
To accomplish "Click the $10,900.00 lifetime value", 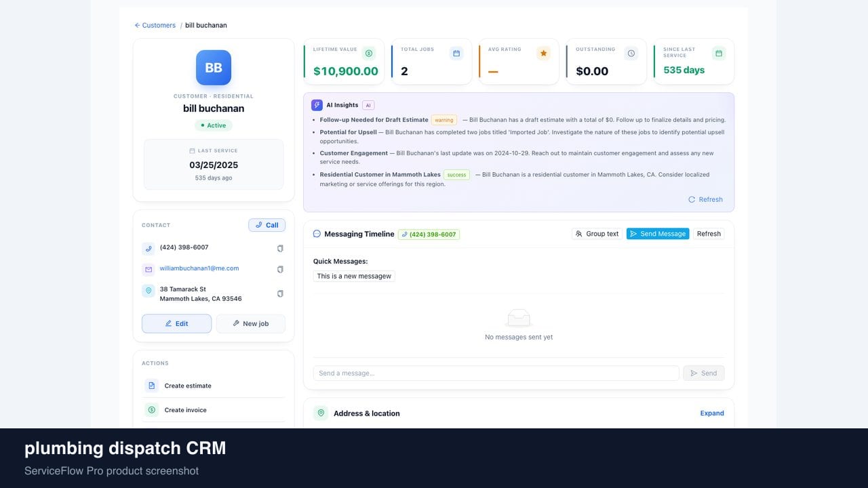I will click(x=346, y=71).
